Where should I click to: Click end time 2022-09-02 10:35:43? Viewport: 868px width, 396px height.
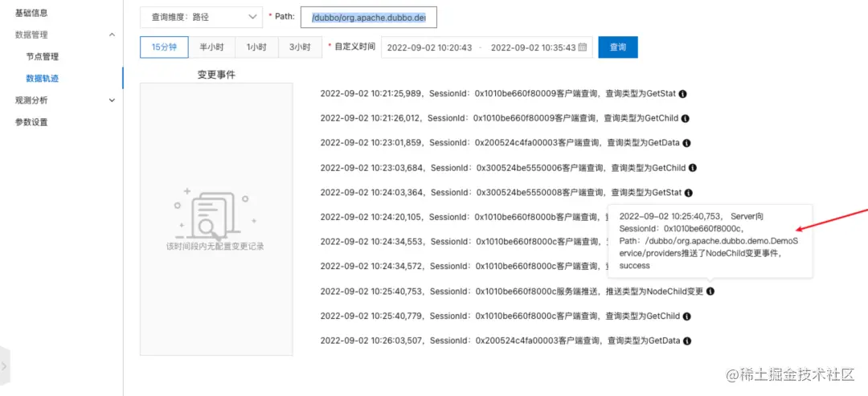[534, 47]
